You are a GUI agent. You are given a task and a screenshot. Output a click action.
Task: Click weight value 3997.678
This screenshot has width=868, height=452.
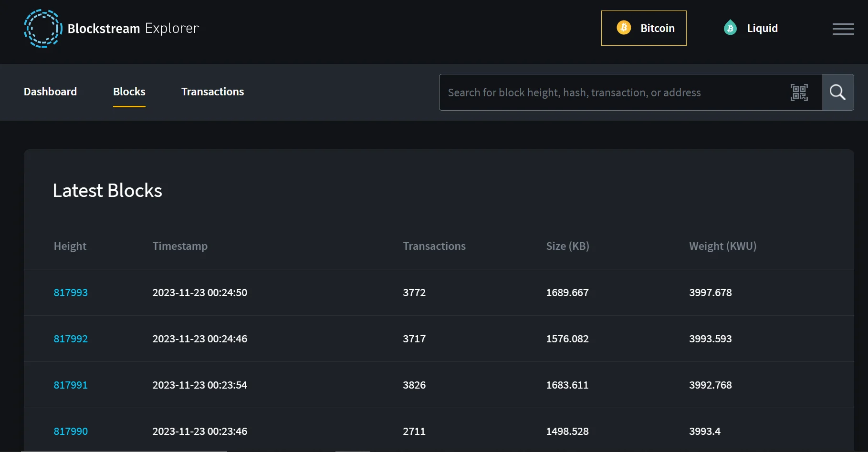710,293
